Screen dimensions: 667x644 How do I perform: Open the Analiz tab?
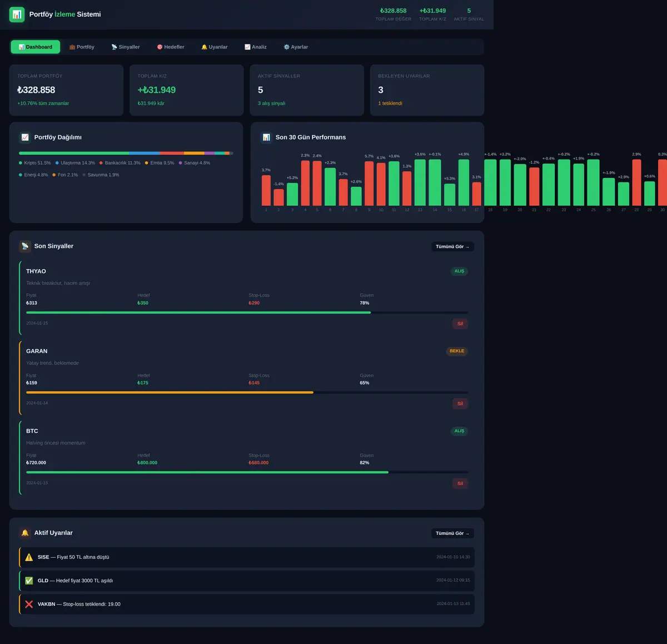tap(256, 47)
